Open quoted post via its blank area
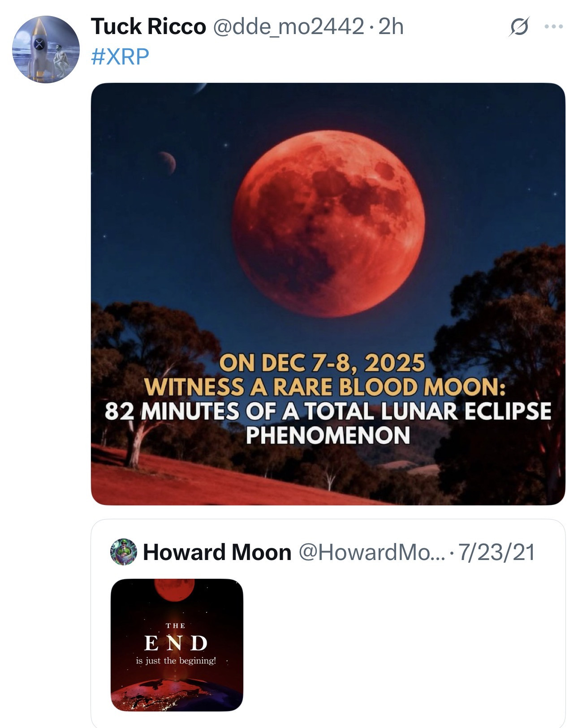The image size is (578, 728). click(403, 645)
